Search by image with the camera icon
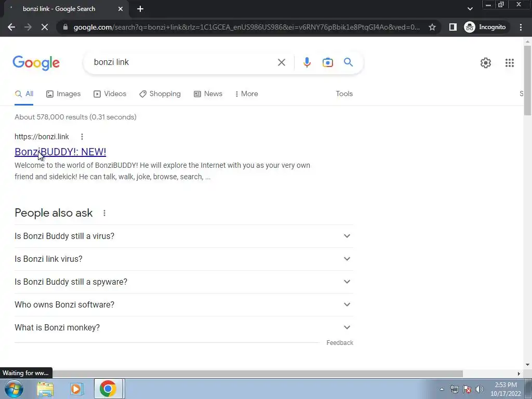Viewport: 532px width, 399px height. 327,62
